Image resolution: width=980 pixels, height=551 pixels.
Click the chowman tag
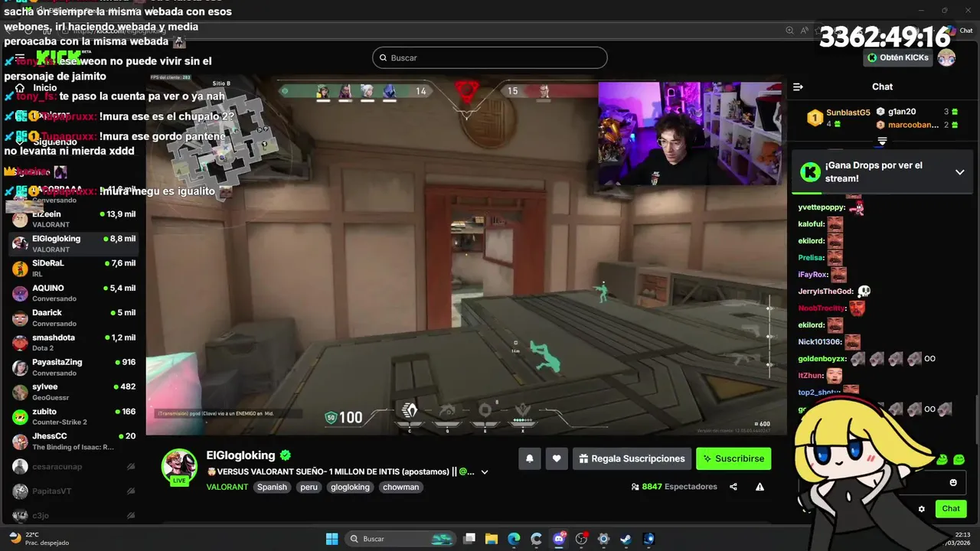[401, 487]
